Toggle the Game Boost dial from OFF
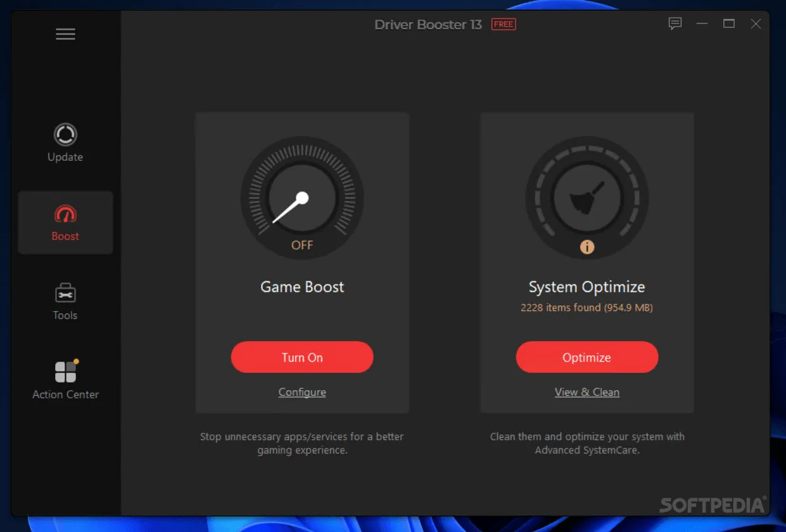The image size is (786, 532). (302, 198)
